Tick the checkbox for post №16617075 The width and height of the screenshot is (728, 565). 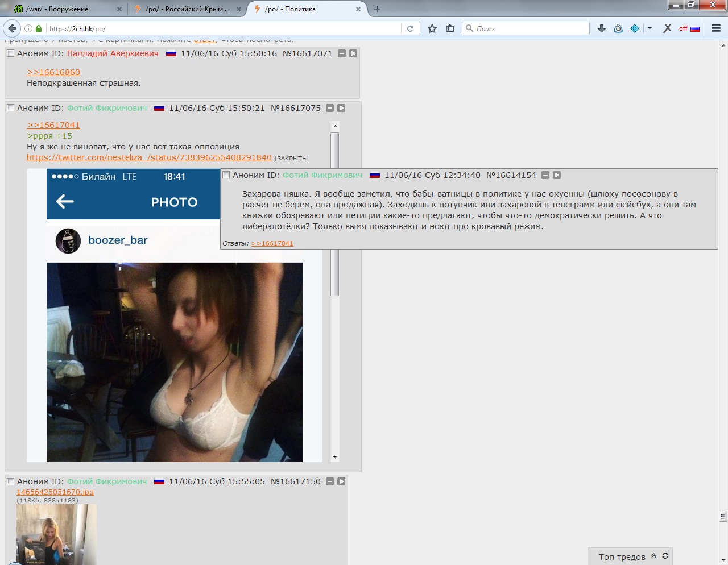tap(10, 108)
